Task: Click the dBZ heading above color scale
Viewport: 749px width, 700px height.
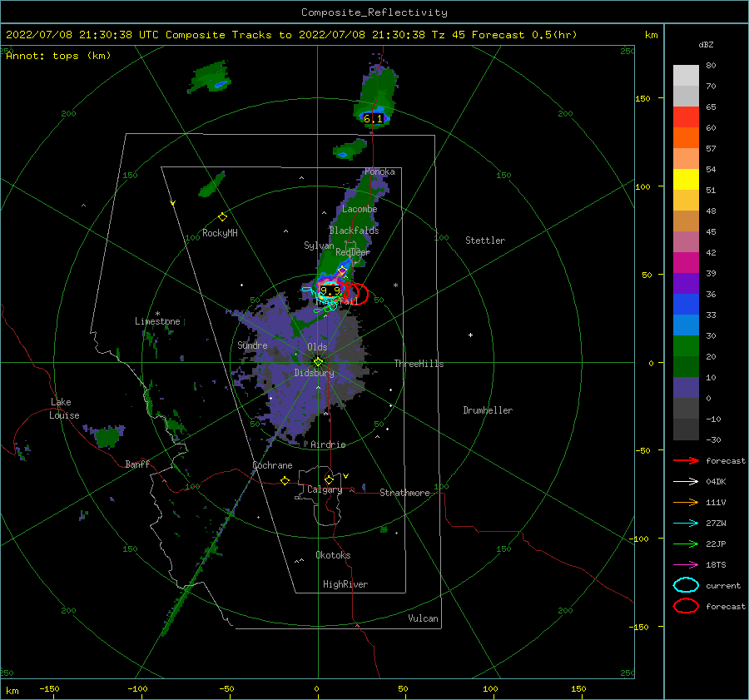Action: 706,44
